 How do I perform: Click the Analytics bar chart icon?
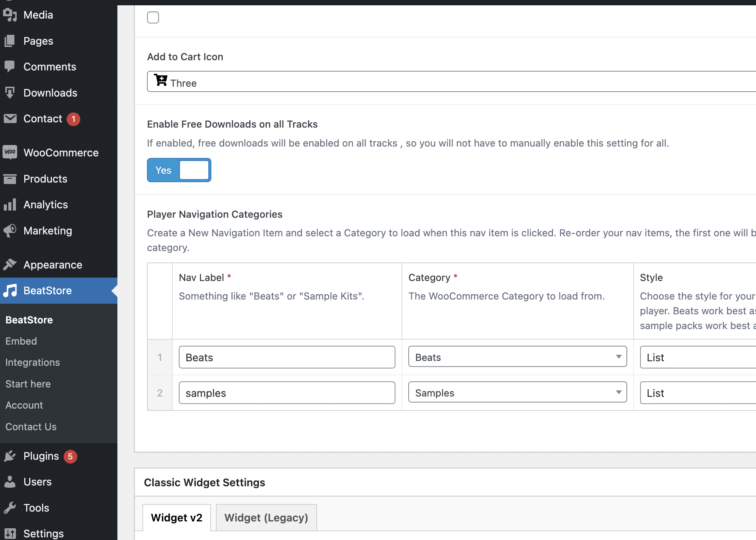tap(10, 204)
